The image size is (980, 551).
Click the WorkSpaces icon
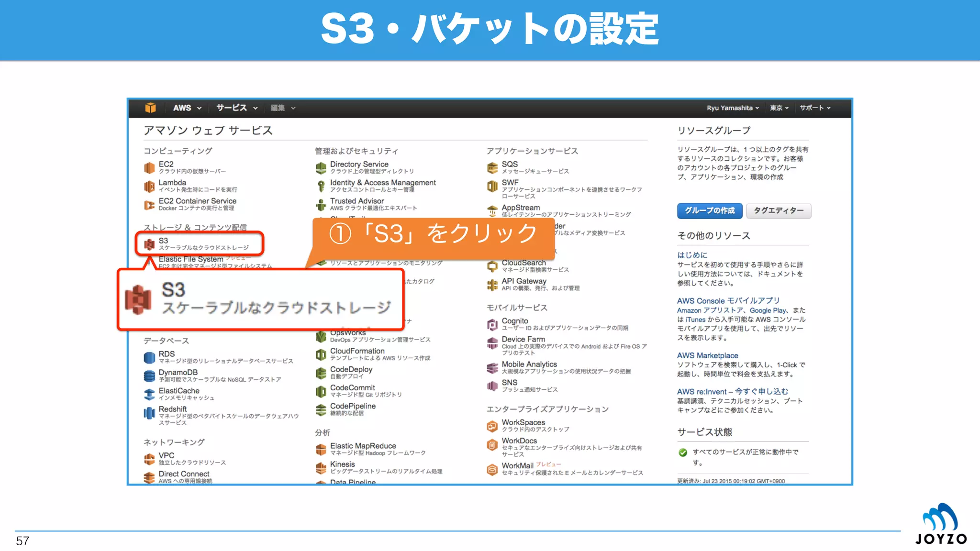point(492,426)
